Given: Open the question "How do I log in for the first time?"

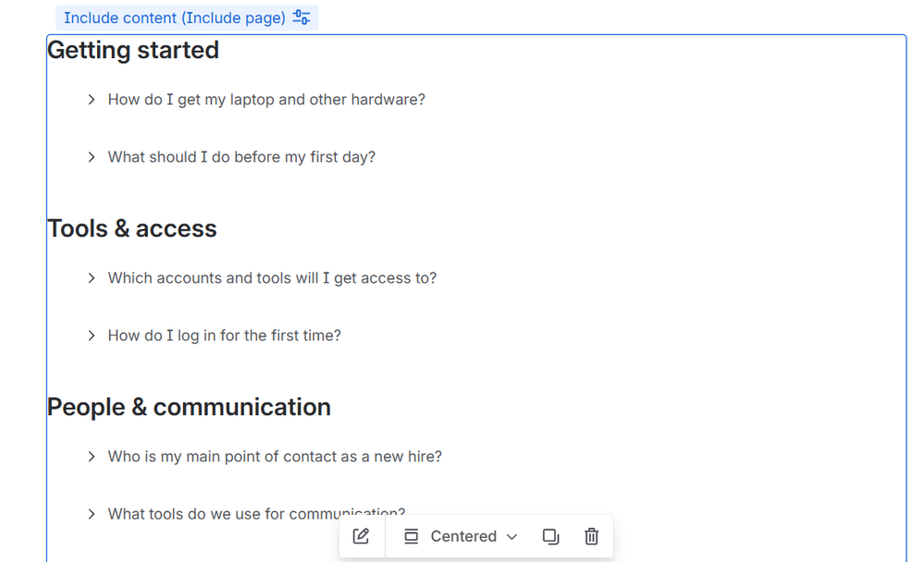Looking at the screenshot, I should pyautogui.click(x=224, y=335).
